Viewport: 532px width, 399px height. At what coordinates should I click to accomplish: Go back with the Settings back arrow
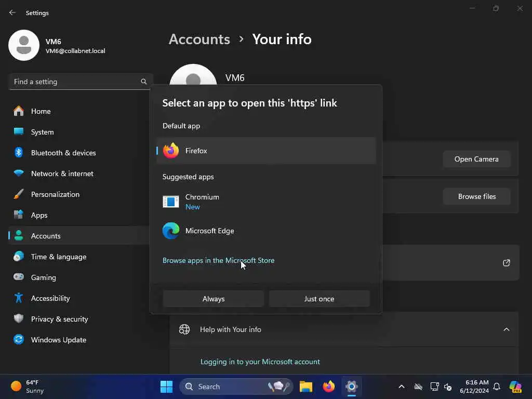tap(12, 12)
